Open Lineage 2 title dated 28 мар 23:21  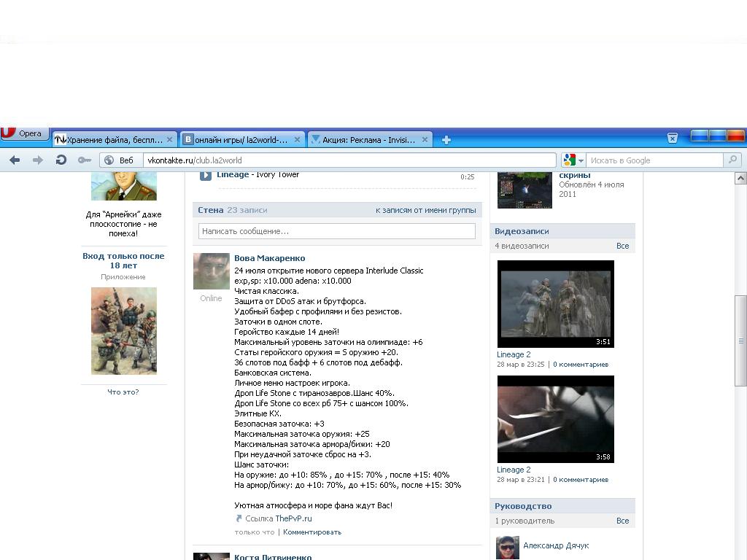pyautogui.click(x=514, y=470)
